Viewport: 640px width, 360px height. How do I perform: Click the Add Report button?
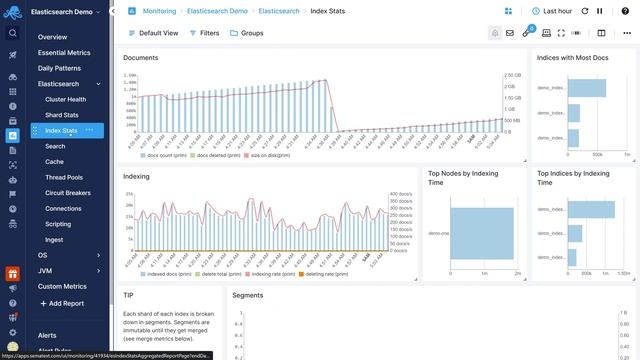62,303
